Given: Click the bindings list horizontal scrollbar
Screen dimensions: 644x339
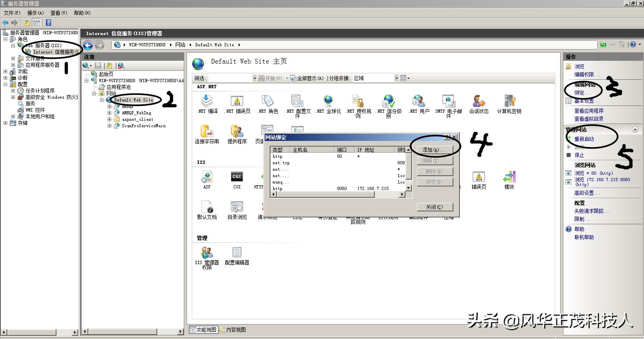Looking at the screenshot, I should click(338, 194).
